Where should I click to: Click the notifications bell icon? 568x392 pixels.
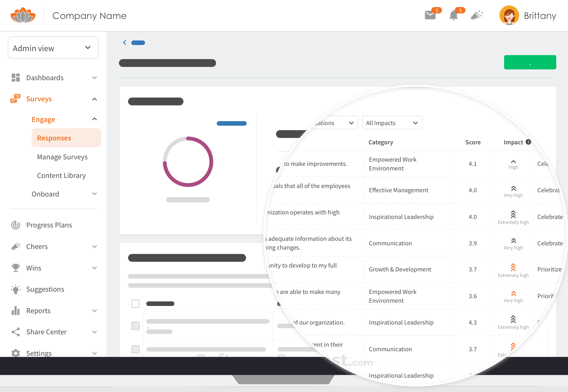454,15
